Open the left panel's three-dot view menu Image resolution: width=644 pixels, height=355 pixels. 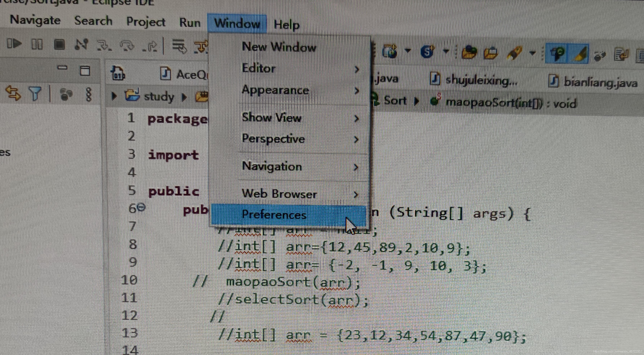point(89,95)
